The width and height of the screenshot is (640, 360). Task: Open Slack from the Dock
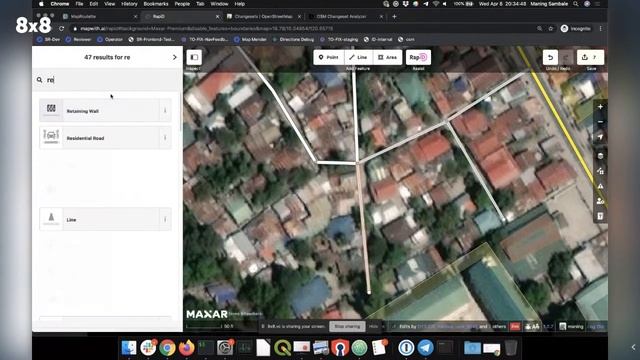pyautogui.click(x=148, y=348)
